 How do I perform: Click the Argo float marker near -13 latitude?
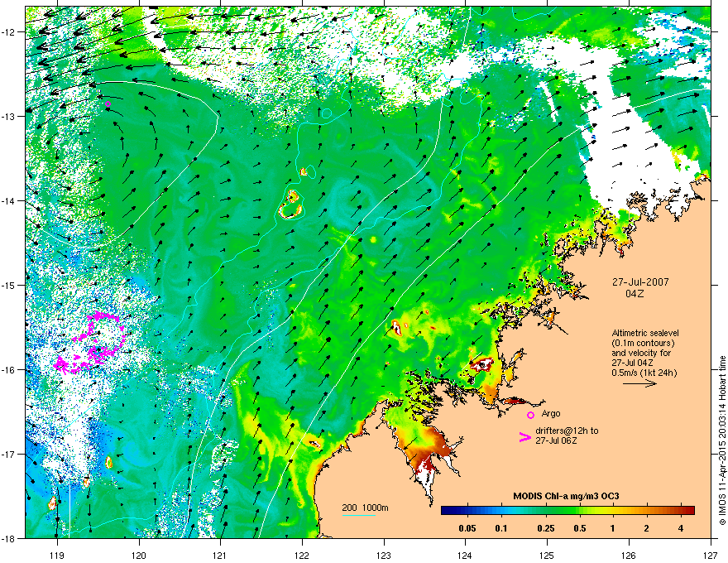point(108,104)
